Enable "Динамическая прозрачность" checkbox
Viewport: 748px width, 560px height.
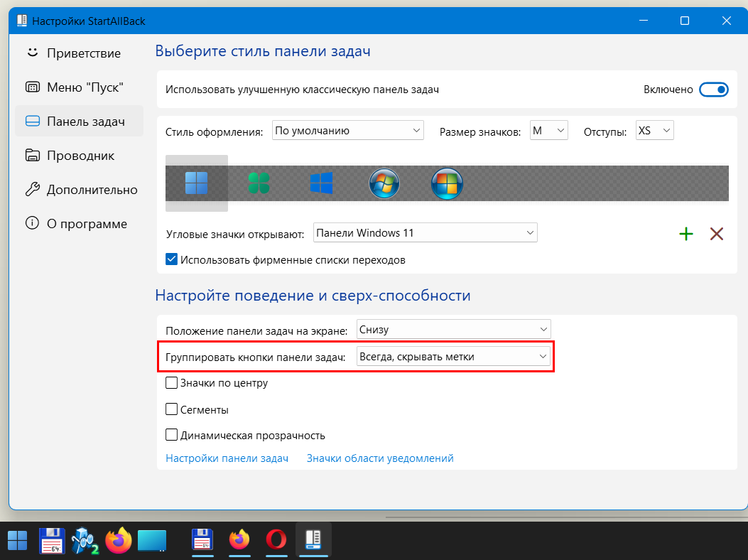171,435
